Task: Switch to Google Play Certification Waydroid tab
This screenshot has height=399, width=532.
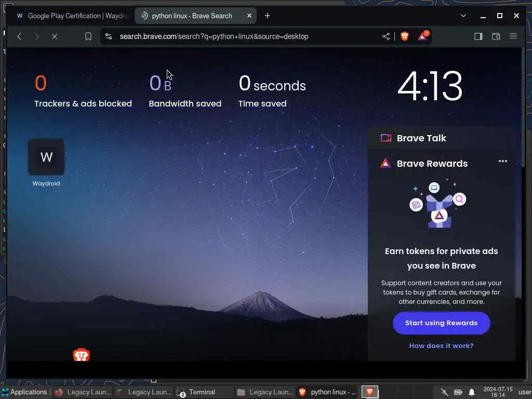Action: 72,16
